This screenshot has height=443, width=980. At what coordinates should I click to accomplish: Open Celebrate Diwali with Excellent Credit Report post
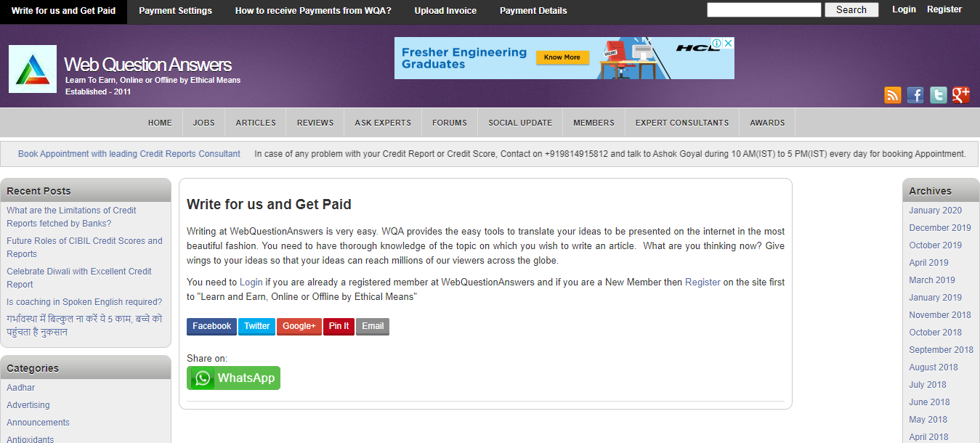pos(79,278)
